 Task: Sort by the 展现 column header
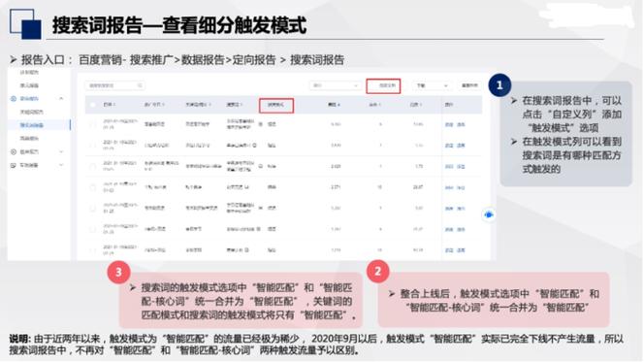[334, 105]
